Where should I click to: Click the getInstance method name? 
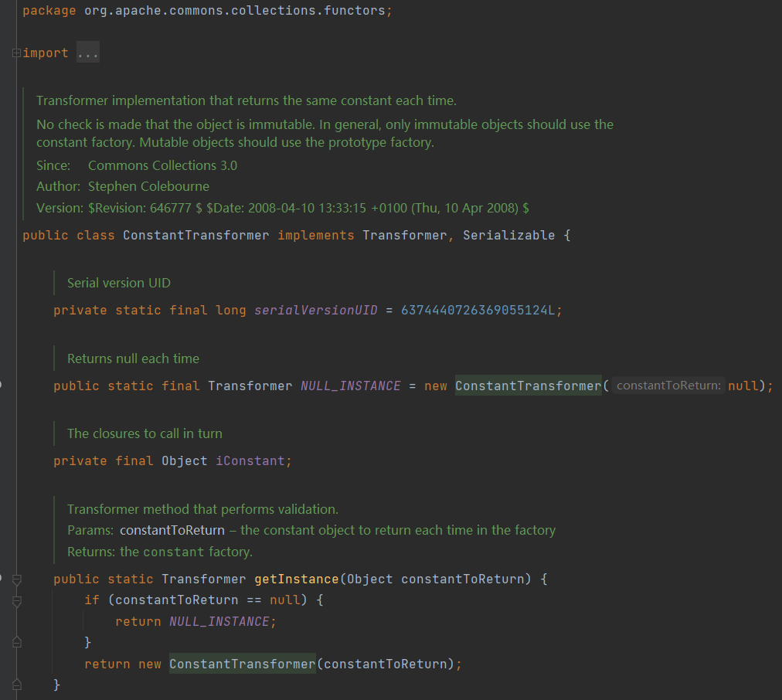[x=297, y=579]
